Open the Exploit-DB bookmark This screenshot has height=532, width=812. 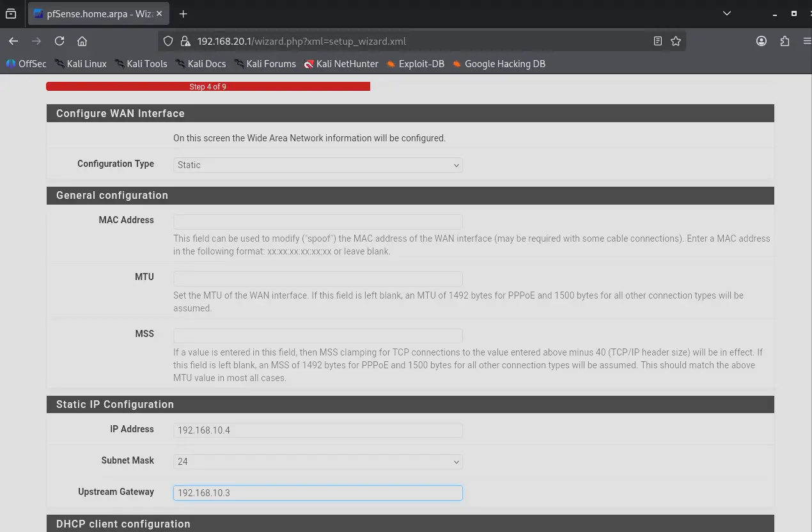coord(416,64)
